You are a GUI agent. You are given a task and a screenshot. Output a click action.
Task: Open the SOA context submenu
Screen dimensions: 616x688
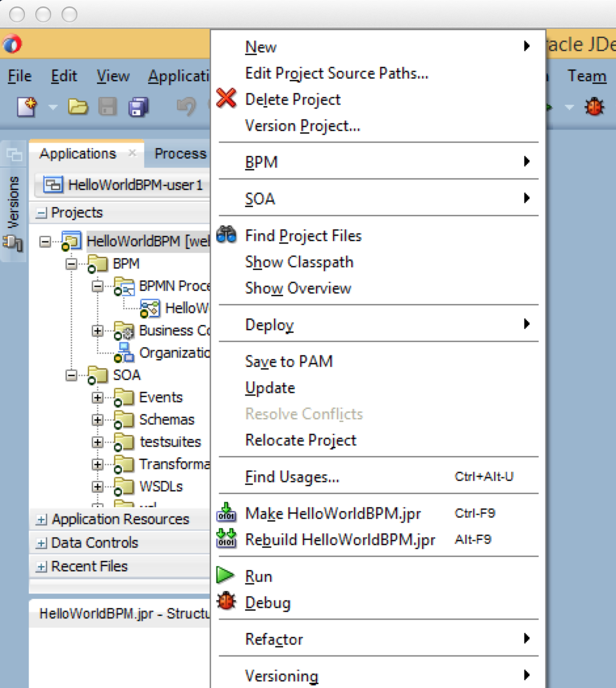pos(379,199)
